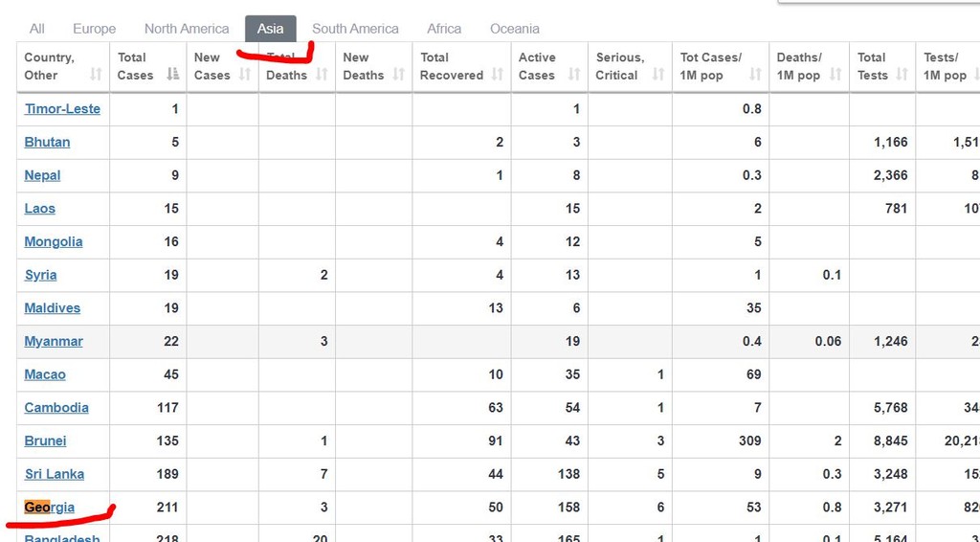Click sort arrows in New Deaths header
The width and height of the screenshot is (980, 542).
(399, 75)
